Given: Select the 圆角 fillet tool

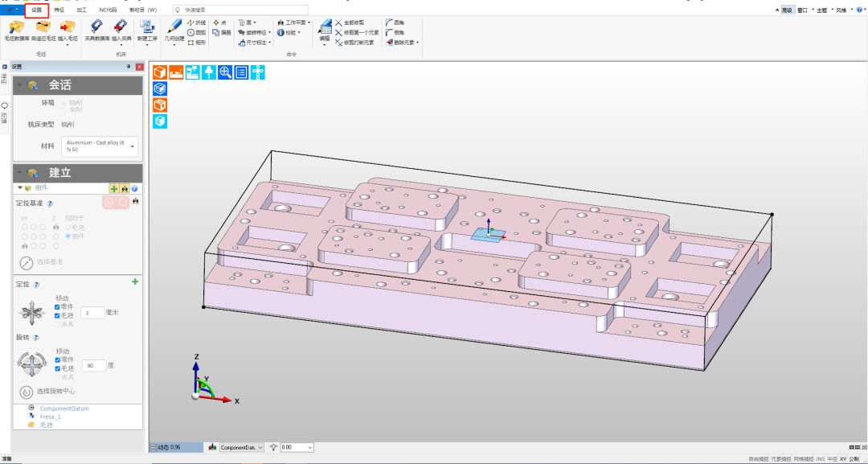Looking at the screenshot, I should click(395, 23).
